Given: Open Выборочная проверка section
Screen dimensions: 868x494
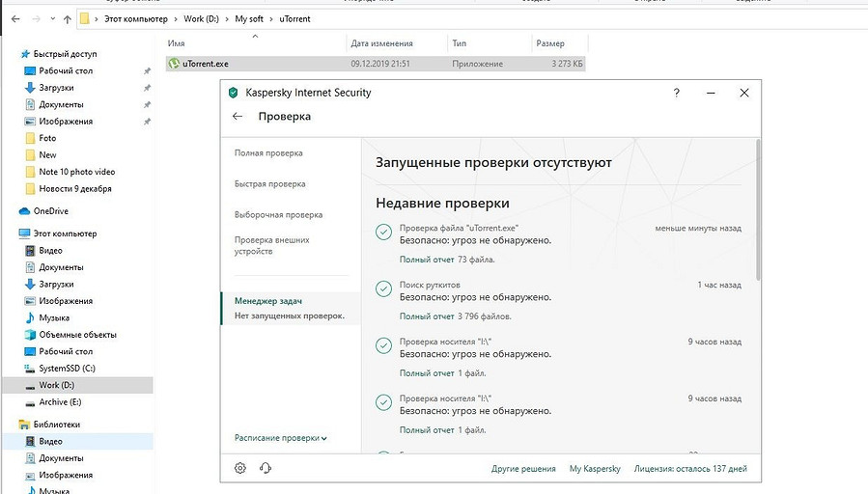Looking at the screenshot, I should [x=278, y=214].
